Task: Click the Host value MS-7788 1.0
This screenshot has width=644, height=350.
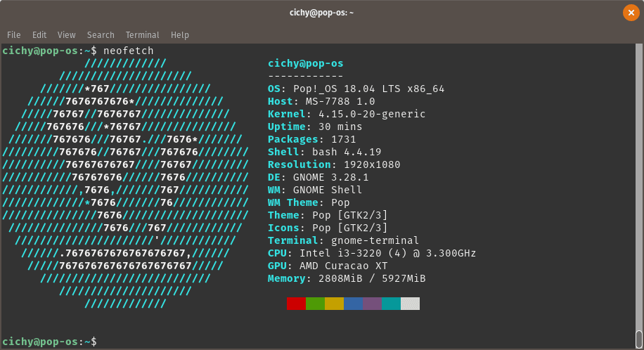Action: pos(340,101)
